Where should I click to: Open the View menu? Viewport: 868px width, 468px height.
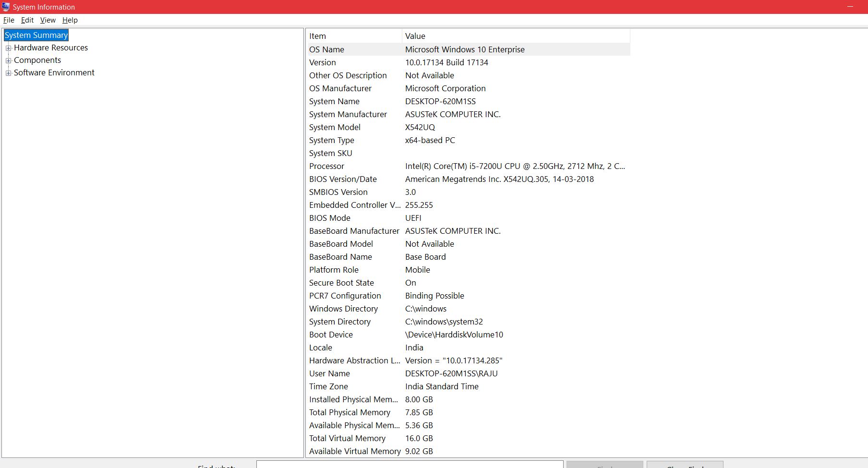pyautogui.click(x=48, y=20)
